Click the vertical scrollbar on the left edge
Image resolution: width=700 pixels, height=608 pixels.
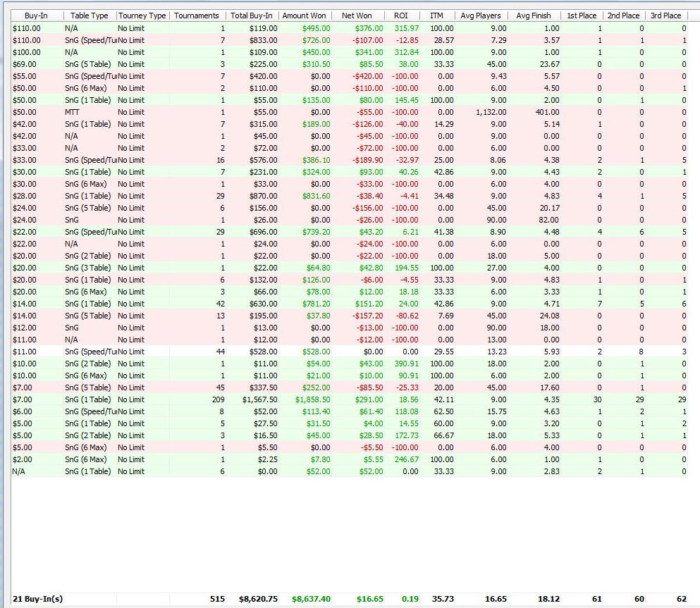[4, 282]
